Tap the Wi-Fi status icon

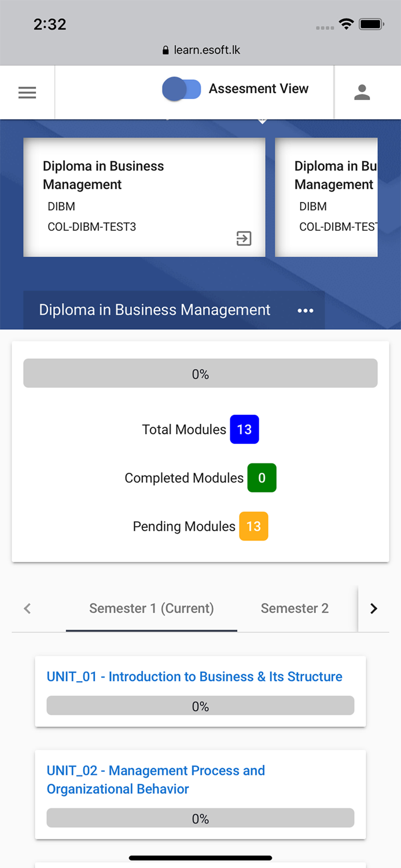(346, 24)
